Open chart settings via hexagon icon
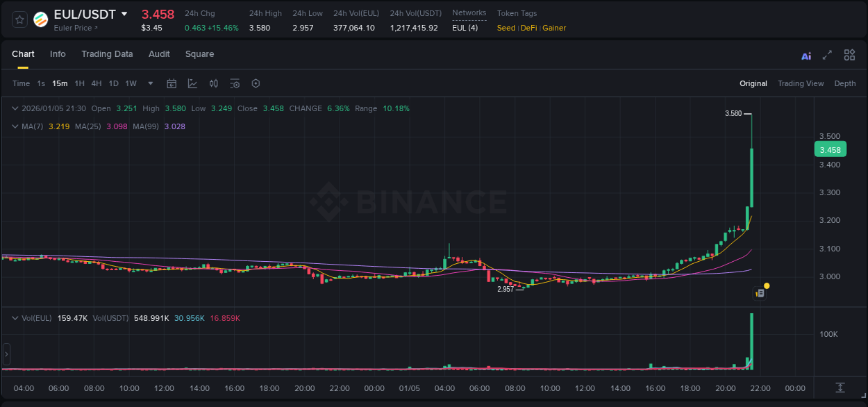This screenshot has height=407, width=868. point(256,83)
